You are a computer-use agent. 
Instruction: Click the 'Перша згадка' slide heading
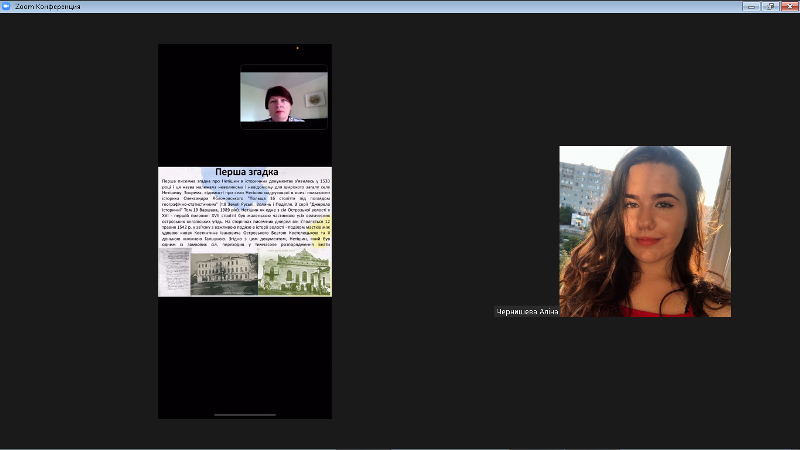coord(246,172)
